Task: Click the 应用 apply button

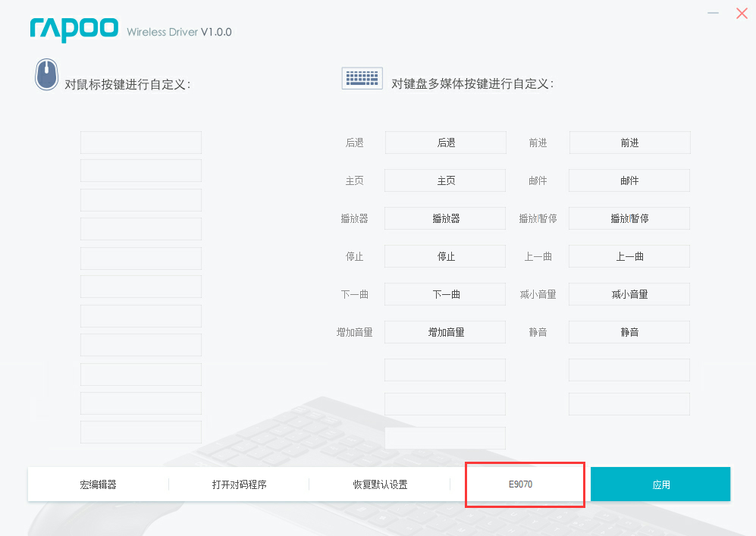Action: point(660,484)
